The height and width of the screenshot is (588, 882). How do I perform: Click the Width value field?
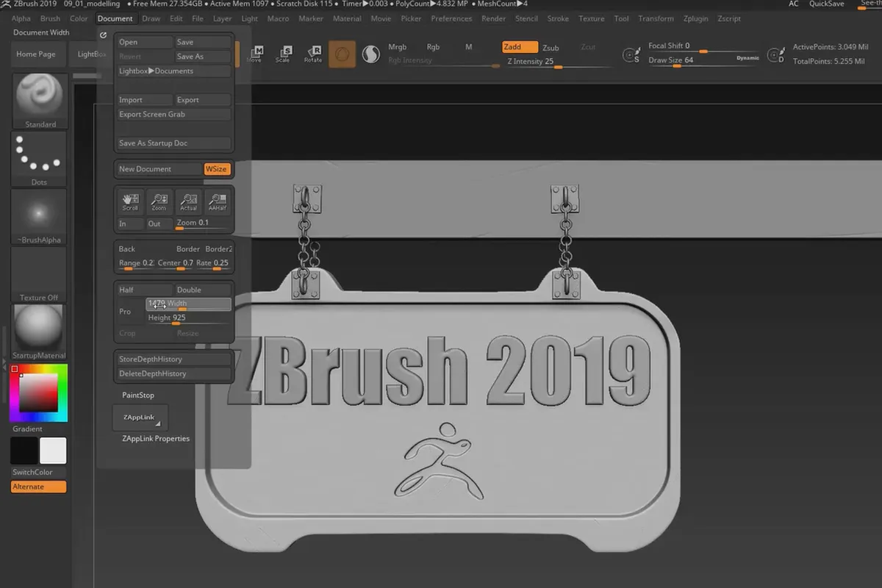(x=188, y=304)
